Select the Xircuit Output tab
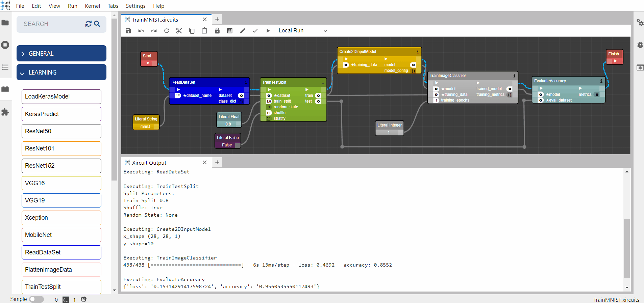644x303 pixels. point(149,163)
